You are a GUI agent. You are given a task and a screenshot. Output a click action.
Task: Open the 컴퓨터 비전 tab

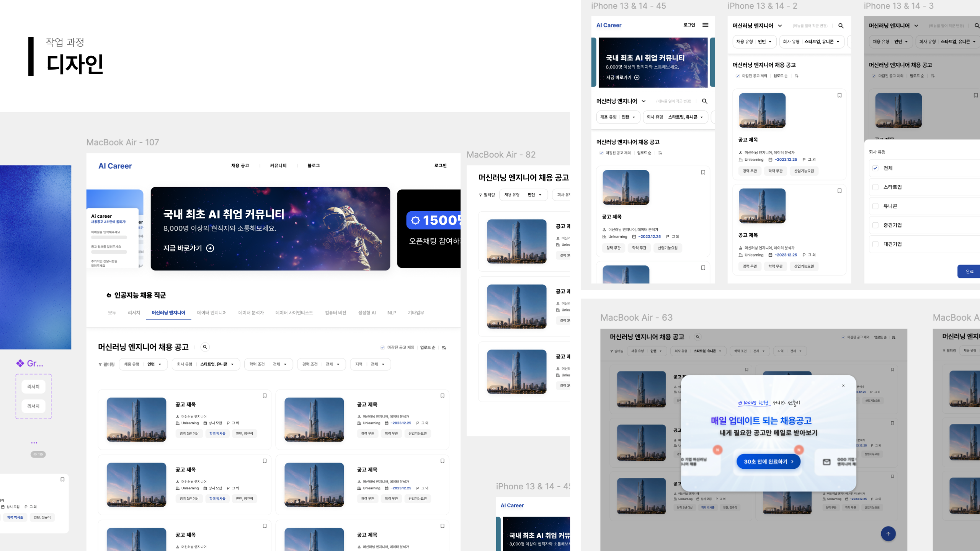[335, 313]
